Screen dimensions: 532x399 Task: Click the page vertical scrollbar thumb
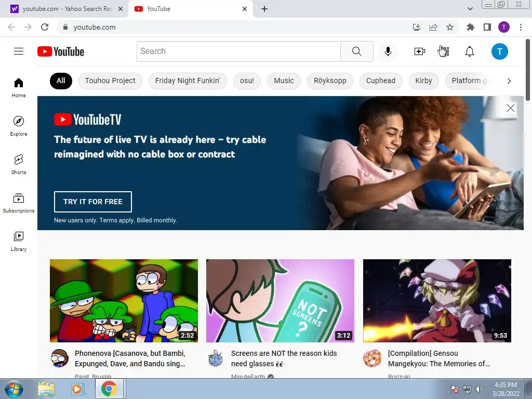tap(528, 70)
